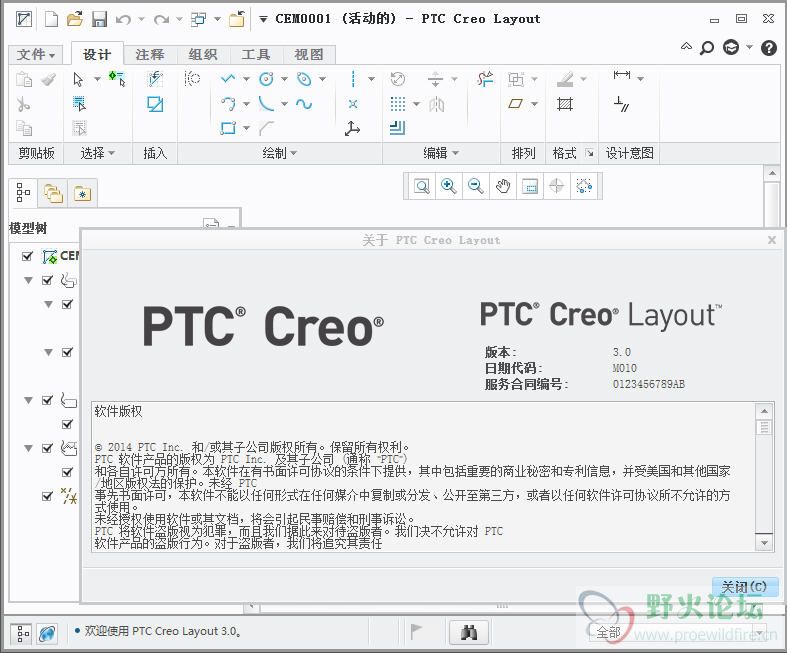Click the copyright text scroll-up arrow

[764, 411]
